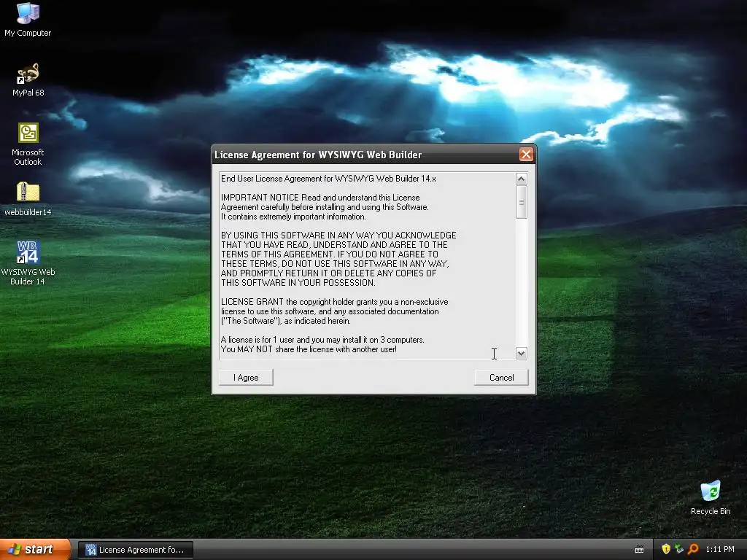Select the MyPal 68 browser shortcut

tap(28, 79)
